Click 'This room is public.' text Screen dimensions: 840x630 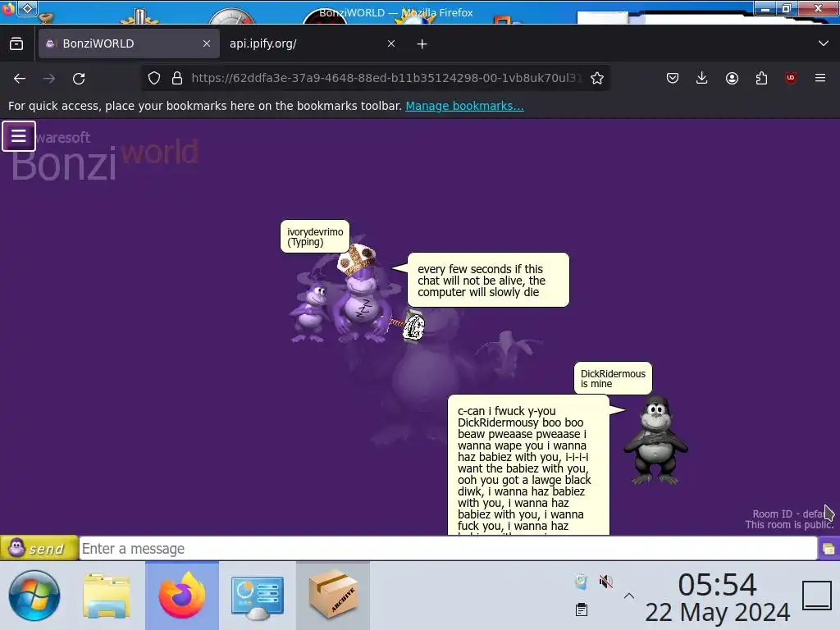pos(789,525)
